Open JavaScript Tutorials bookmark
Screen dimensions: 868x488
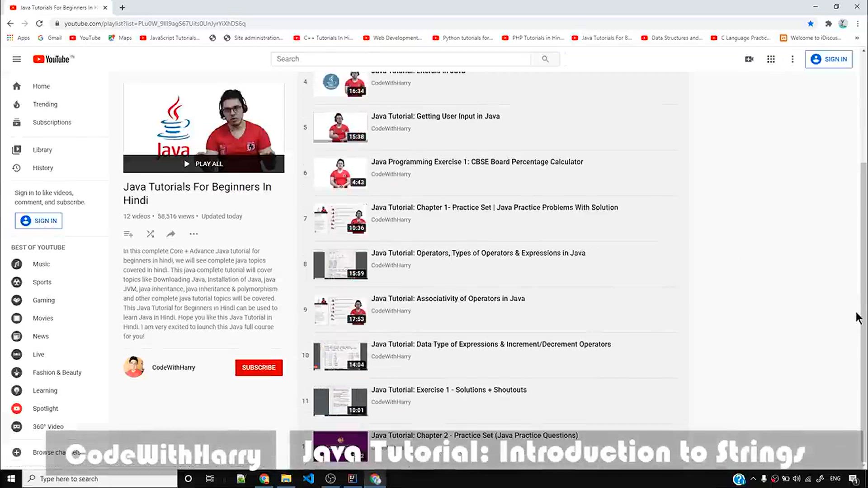point(170,38)
